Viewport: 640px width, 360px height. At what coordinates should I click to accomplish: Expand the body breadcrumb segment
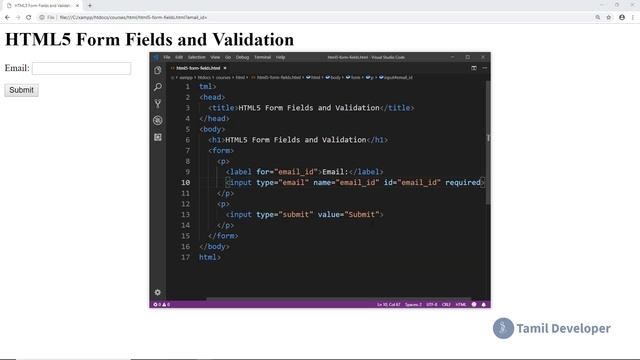click(x=333, y=77)
